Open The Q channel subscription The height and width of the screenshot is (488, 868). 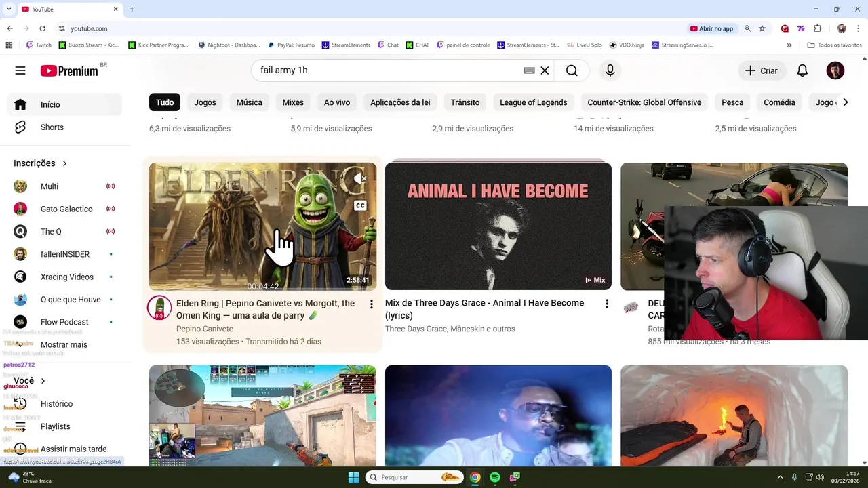point(64,232)
